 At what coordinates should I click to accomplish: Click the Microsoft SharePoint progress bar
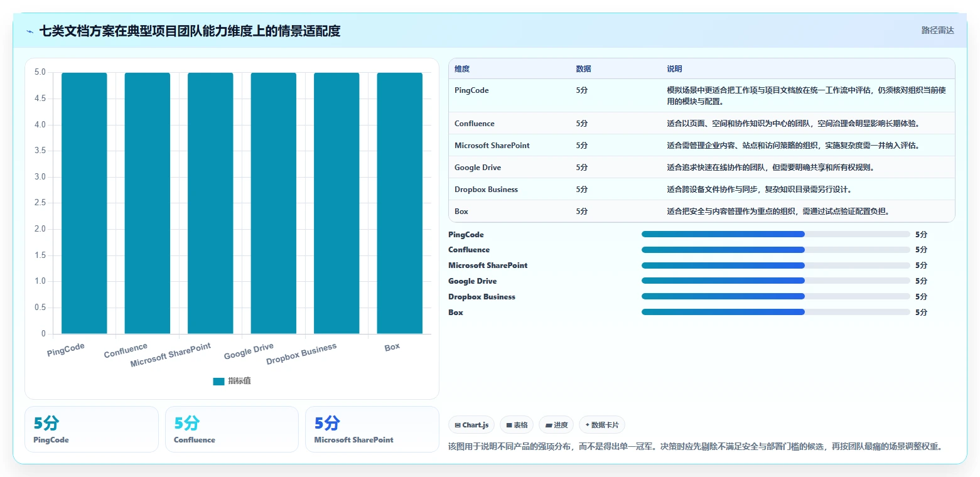[775, 265]
